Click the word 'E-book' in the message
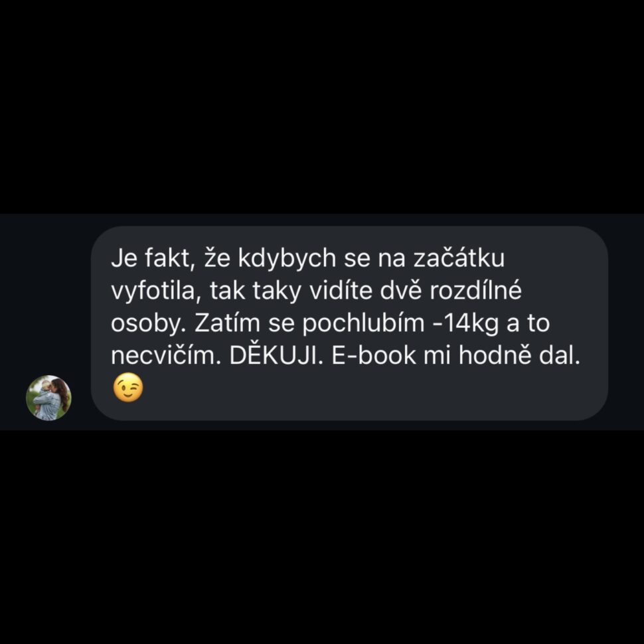This screenshot has height=644, width=644. pos(374,356)
